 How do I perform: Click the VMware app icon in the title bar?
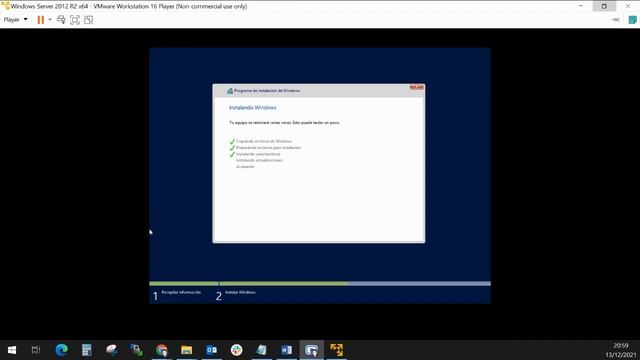tap(5, 6)
